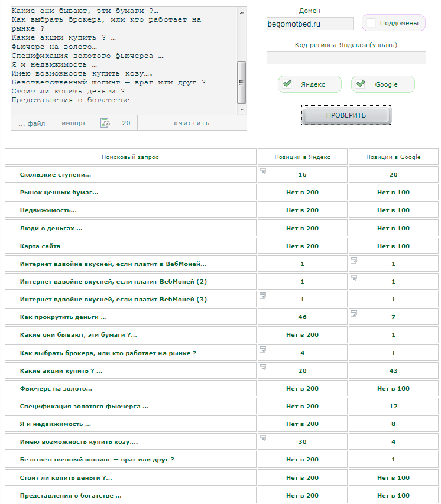The image size is (441, 504).
Task: Click the Yandex region code input field
Action: [x=346, y=58]
